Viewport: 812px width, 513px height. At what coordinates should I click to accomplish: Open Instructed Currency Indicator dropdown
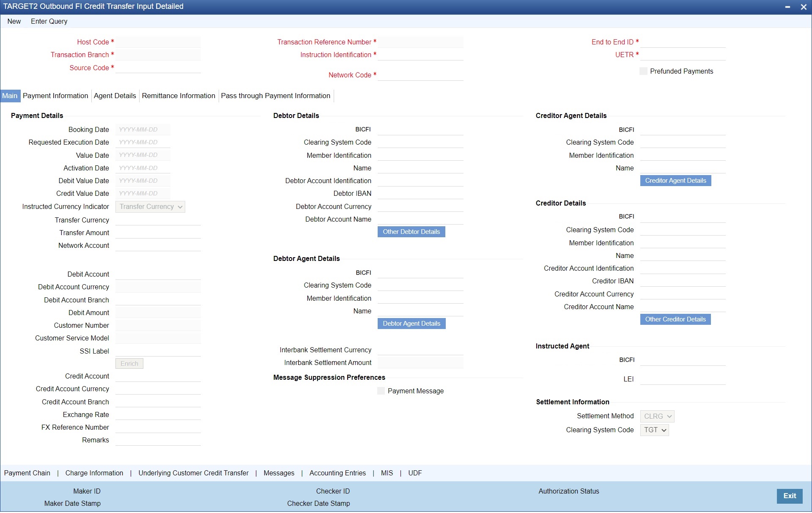150,207
